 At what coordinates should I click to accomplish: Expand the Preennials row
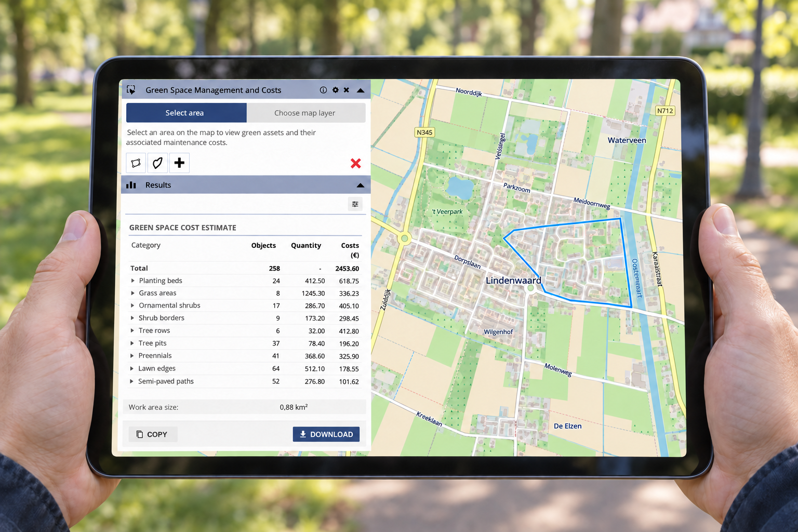click(132, 356)
